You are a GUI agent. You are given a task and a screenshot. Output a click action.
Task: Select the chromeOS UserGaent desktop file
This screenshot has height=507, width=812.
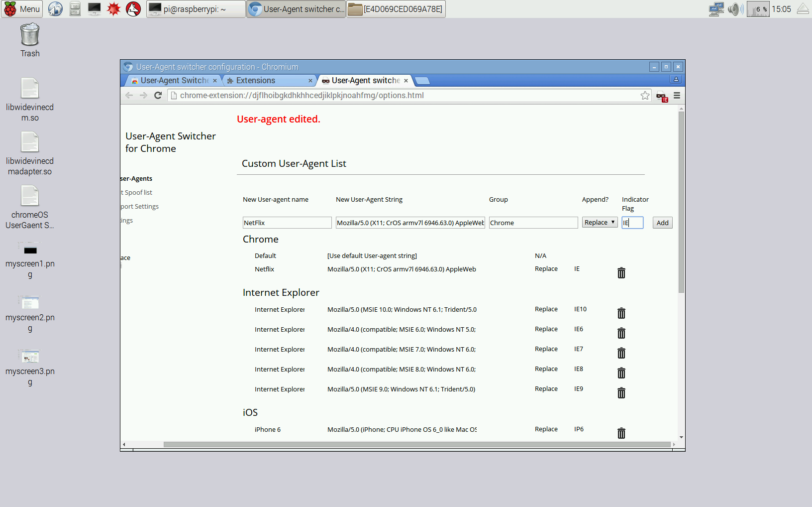(30, 207)
